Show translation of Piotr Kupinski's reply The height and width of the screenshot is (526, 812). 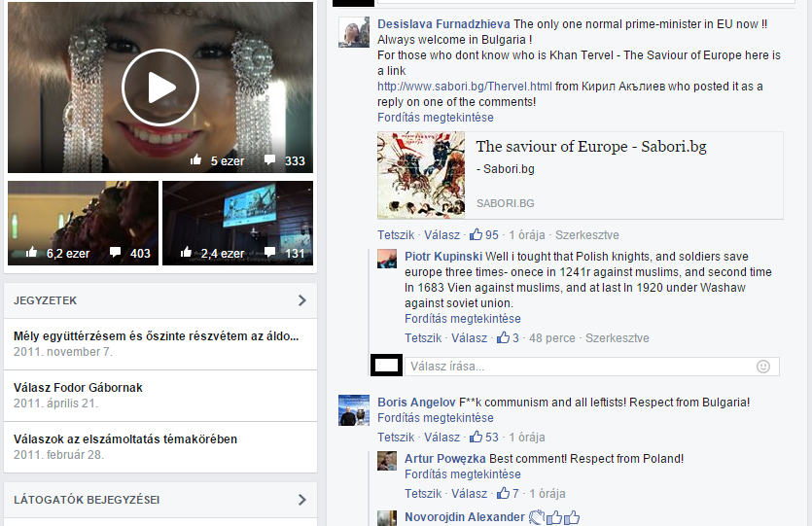463,319
